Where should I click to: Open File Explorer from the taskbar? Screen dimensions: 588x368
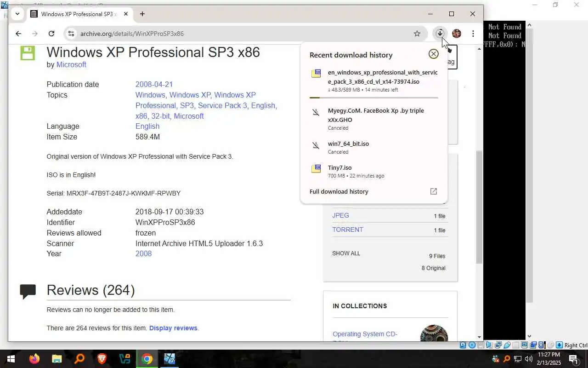[x=57, y=359]
